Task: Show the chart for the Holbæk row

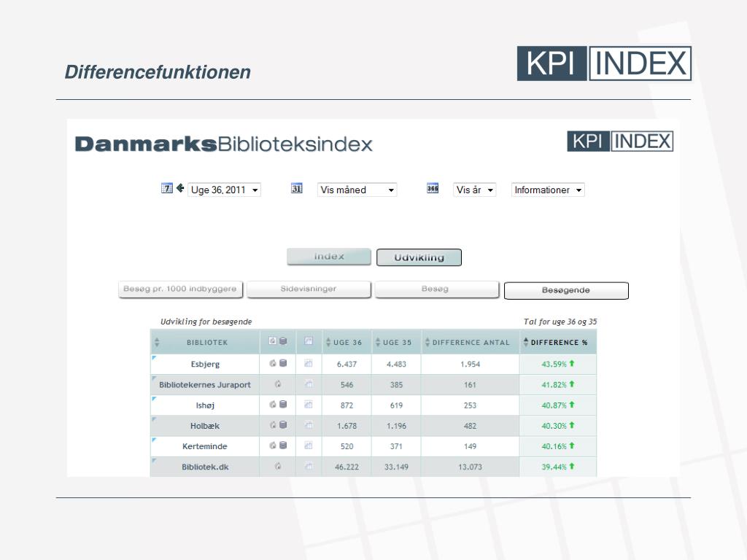Action: 309,425
